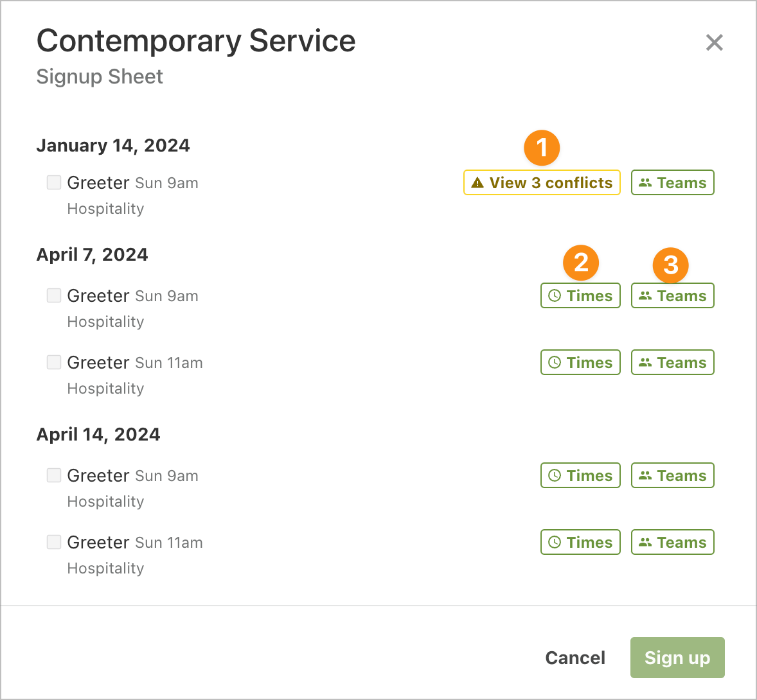Check the April 7 Greeter Sun 11am box
The width and height of the screenshot is (757, 700).
pos(53,362)
